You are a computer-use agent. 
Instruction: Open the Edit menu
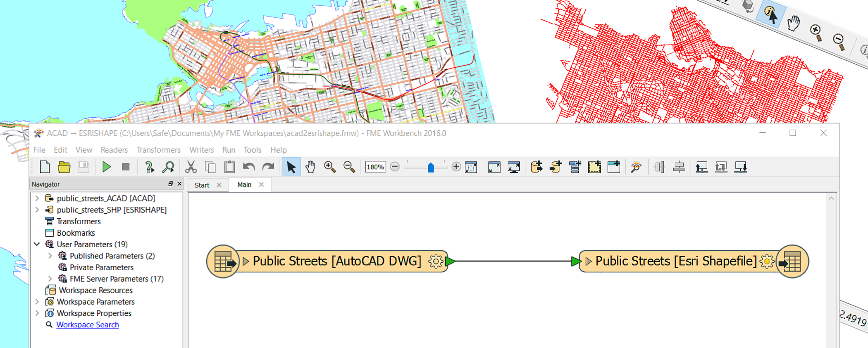pyautogui.click(x=60, y=150)
